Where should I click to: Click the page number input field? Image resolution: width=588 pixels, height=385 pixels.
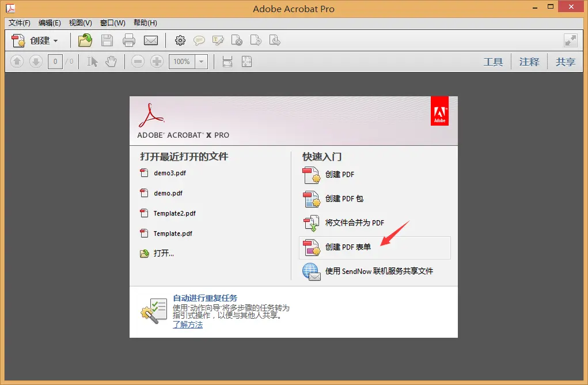coord(55,62)
